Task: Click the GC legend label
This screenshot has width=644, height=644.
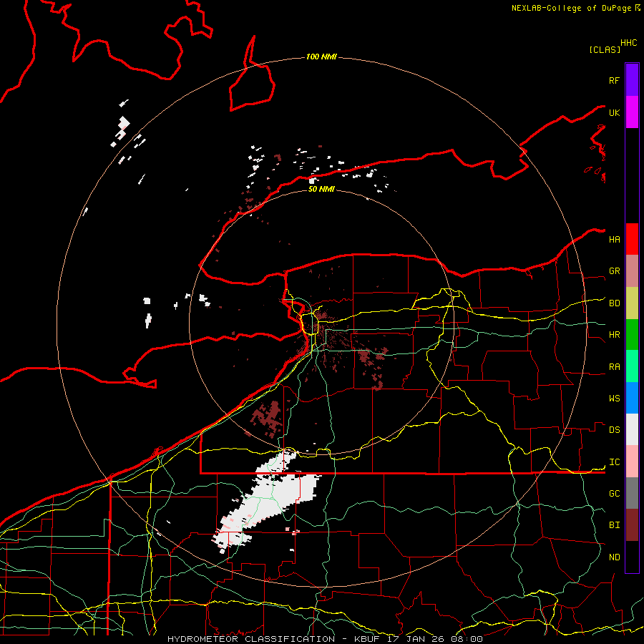Action: [x=615, y=494]
